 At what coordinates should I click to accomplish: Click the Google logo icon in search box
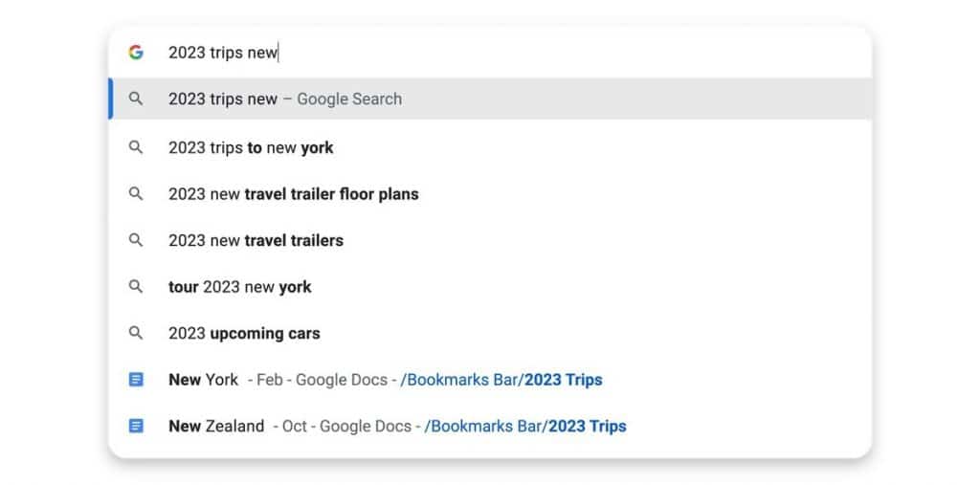(x=136, y=53)
